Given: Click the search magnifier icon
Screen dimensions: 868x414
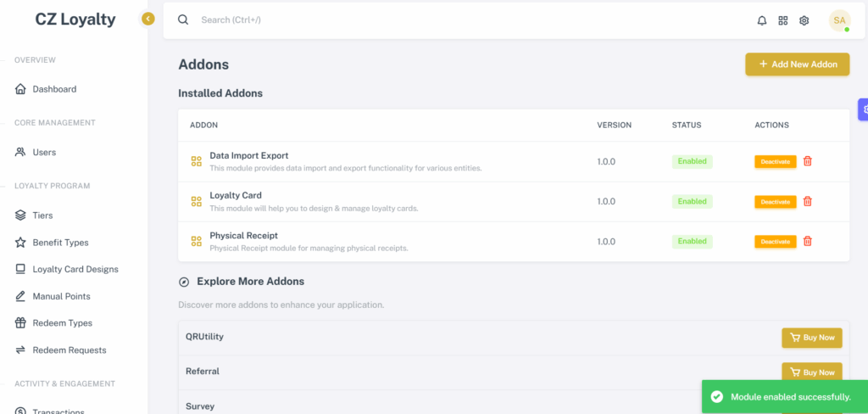Looking at the screenshot, I should (x=183, y=20).
